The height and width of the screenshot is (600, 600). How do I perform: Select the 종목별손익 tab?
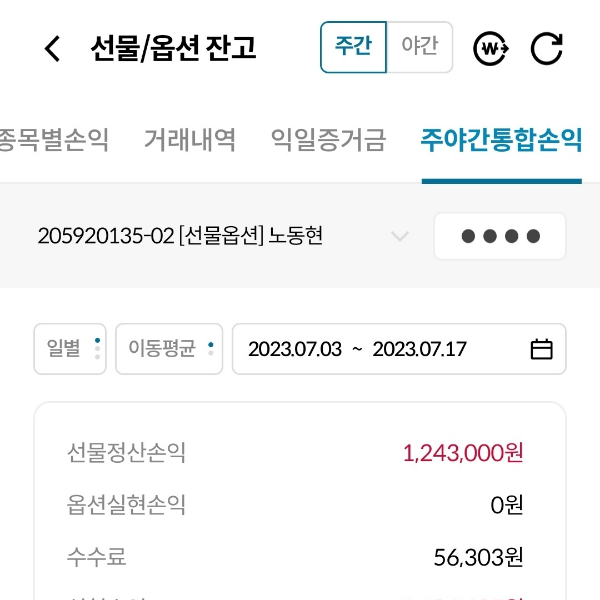54,140
